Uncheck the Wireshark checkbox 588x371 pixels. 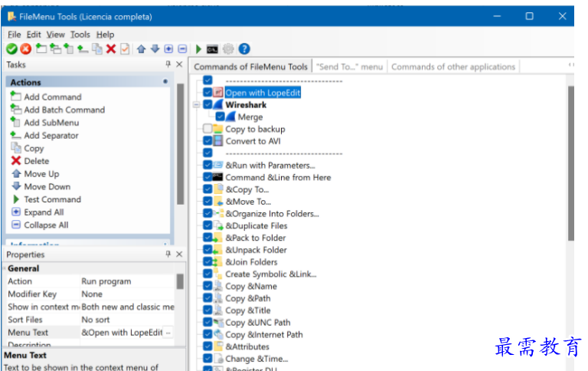coord(207,104)
